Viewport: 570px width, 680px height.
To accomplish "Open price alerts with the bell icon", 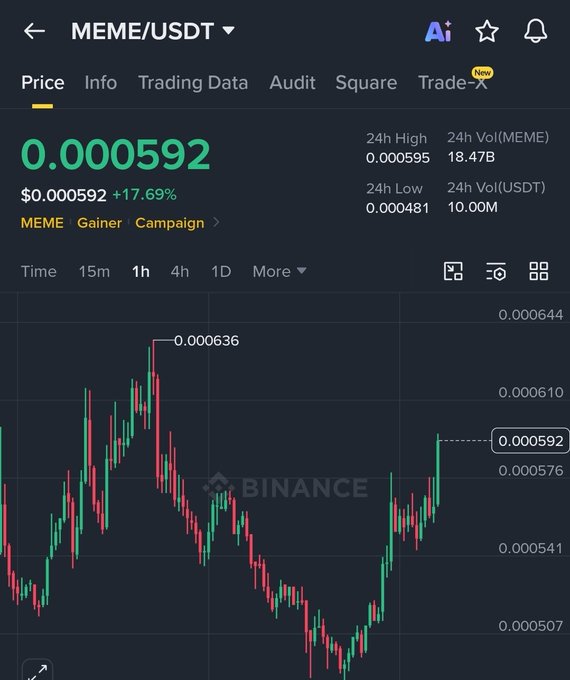I will (x=535, y=31).
